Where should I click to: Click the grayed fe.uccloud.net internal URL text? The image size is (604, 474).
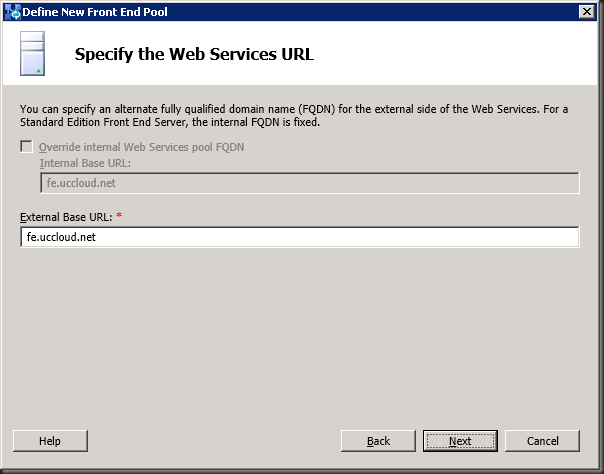(81, 183)
